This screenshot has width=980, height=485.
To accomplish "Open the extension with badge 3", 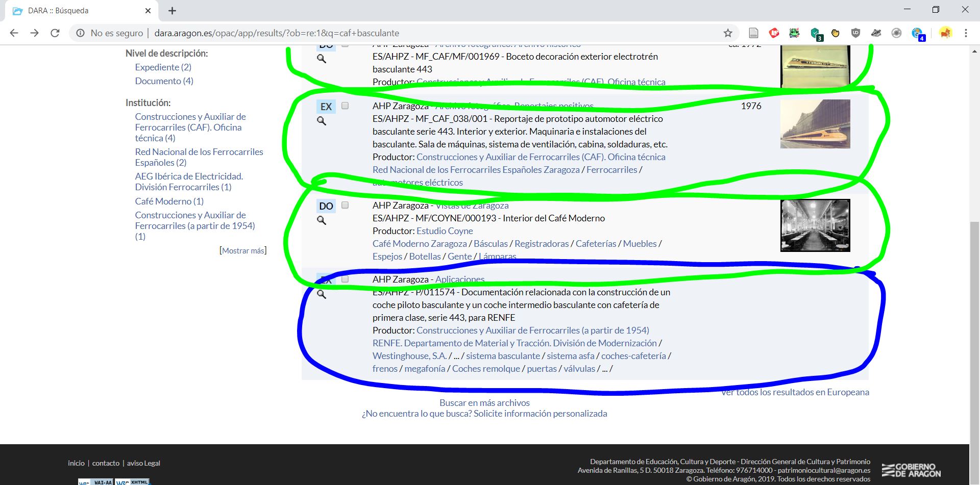I will coord(816,34).
